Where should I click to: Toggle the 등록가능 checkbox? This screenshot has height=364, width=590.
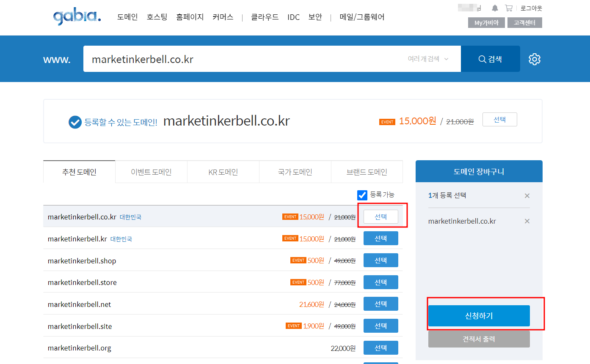point(362,195)
